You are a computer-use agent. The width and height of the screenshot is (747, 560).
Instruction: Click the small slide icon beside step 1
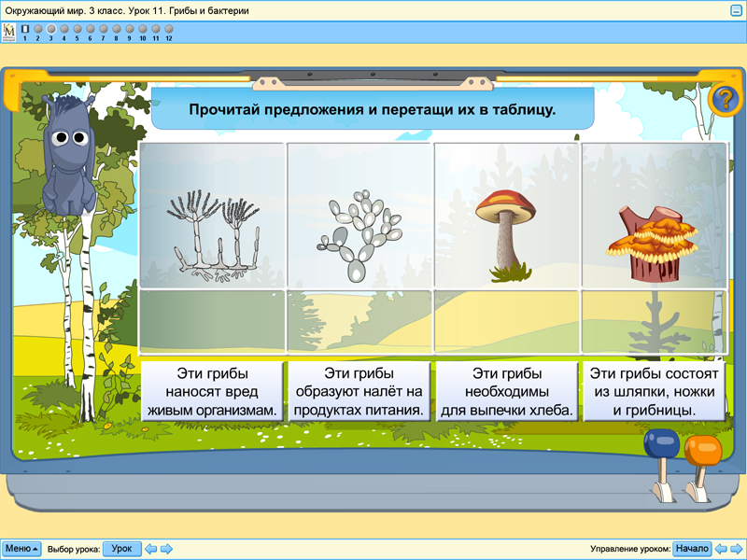[26, 29]
